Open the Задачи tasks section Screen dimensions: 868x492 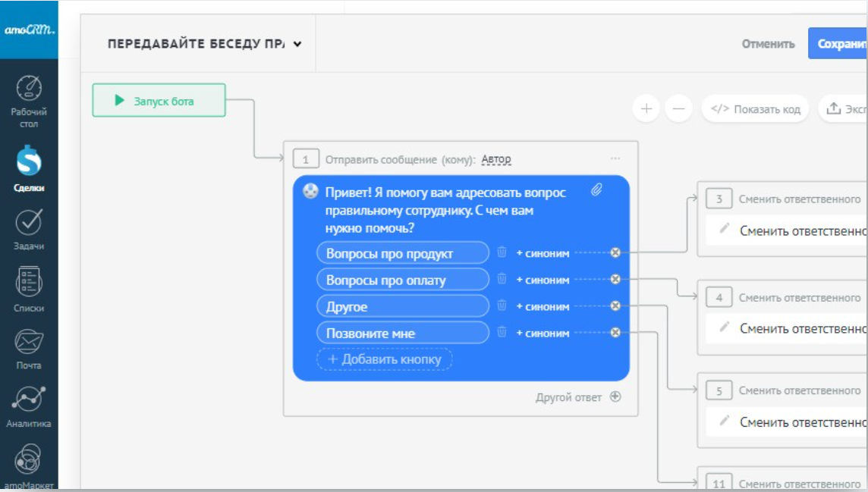pyautogui.click(x=29, y=228)
